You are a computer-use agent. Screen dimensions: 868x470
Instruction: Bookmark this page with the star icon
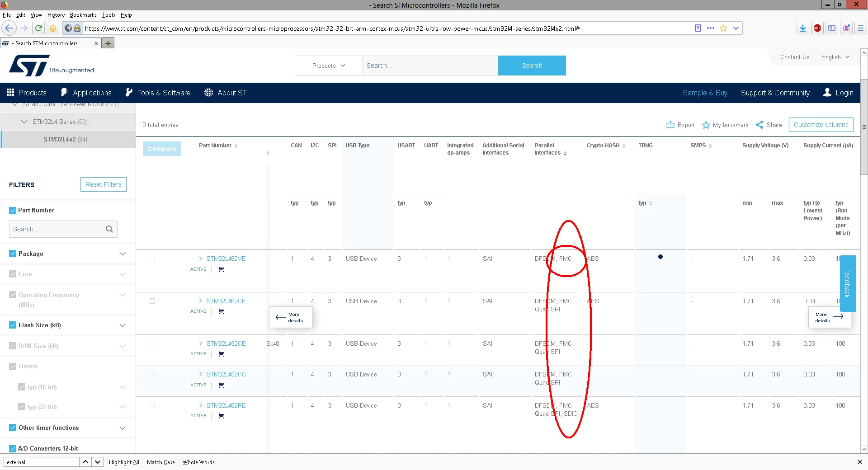723,28
